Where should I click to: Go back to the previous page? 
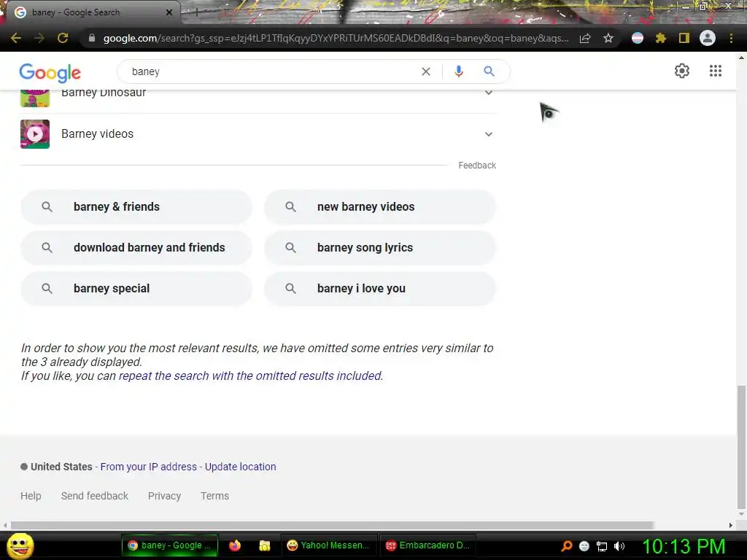click(x=16, y=38)
